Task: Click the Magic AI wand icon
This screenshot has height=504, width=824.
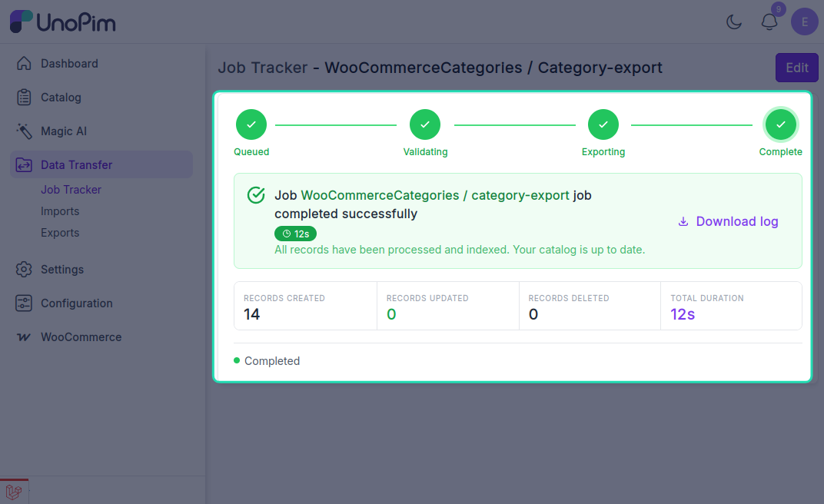Action: click(24, 131)
